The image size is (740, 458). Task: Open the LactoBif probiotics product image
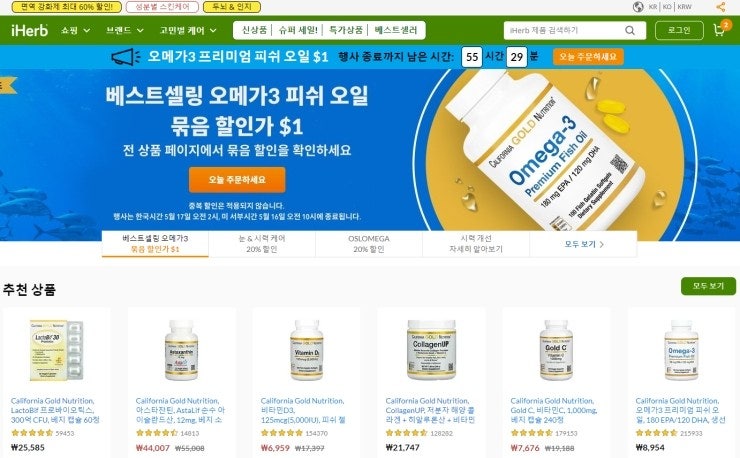57,350
